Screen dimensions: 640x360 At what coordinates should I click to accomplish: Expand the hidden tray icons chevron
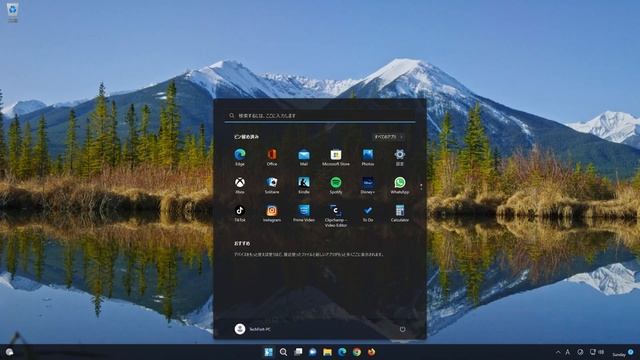click(558, 352)
